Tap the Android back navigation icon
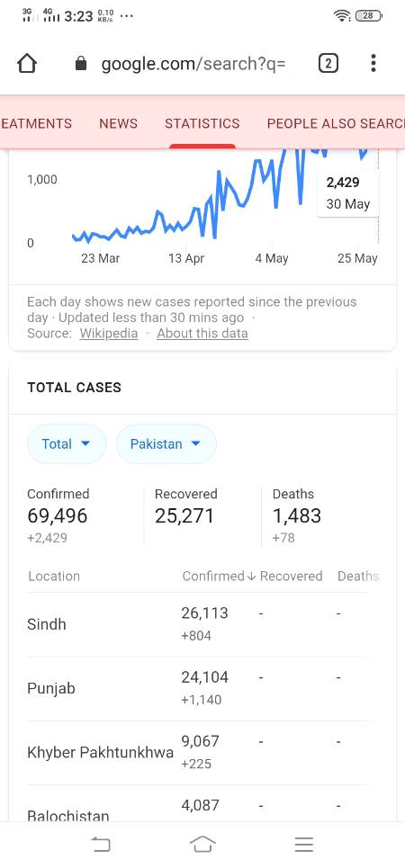 click(x=101, y=845)
